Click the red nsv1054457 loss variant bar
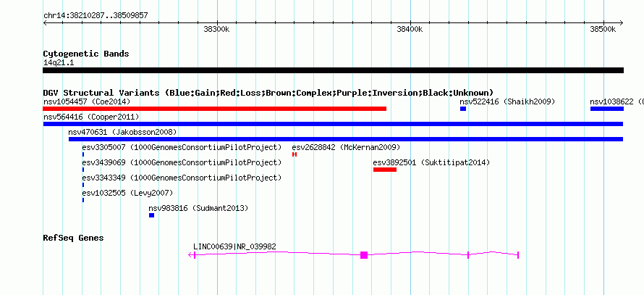The height and width of the screenshot is (295, 644). click(x=214, y=109)
